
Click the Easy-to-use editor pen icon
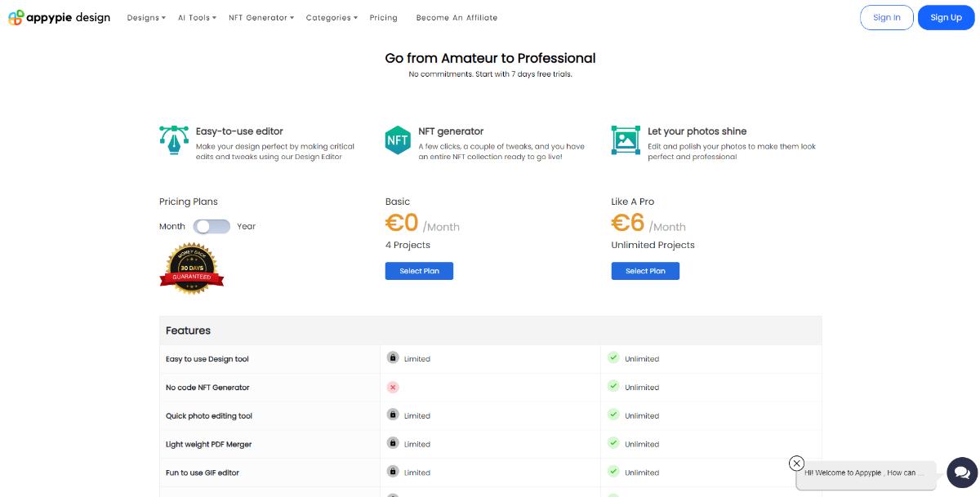174,139
